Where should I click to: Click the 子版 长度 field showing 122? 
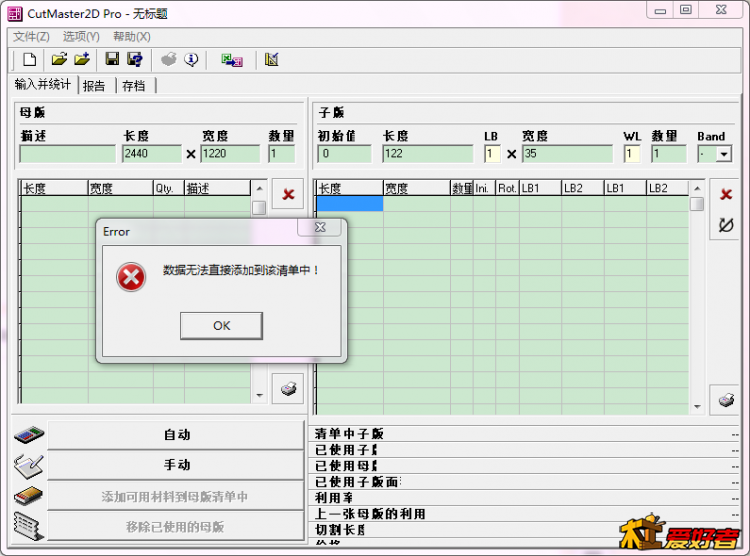point(428,154)
